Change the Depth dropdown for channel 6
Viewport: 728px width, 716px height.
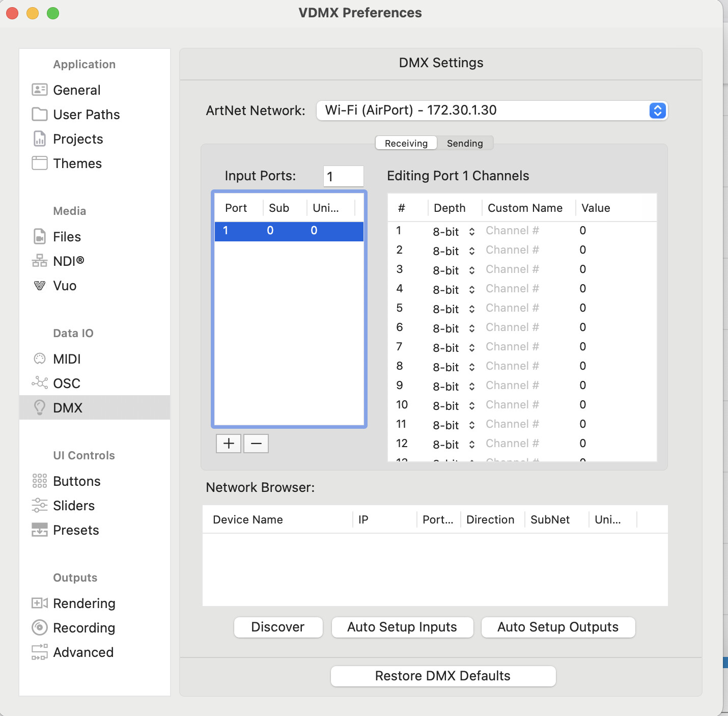454,328
